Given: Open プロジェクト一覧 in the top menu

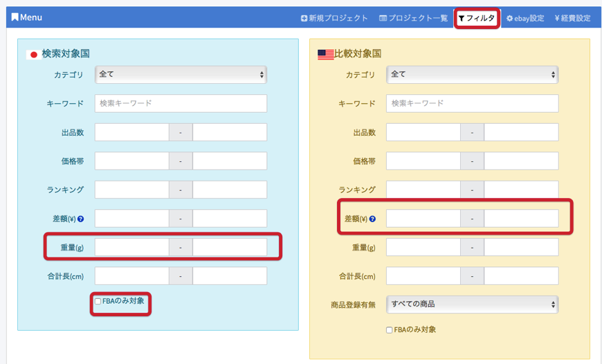Looking at the screenshot, I should [x=413, y=19].
